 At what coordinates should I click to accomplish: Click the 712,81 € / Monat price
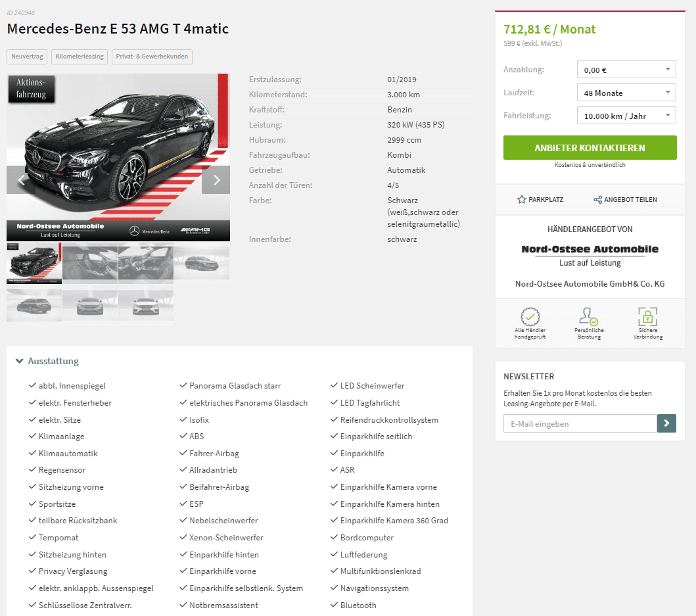click(x=549, y=30)
